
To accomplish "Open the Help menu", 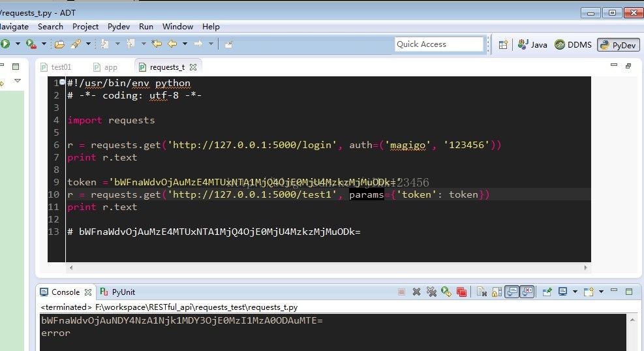I will [x=211, y=27].
